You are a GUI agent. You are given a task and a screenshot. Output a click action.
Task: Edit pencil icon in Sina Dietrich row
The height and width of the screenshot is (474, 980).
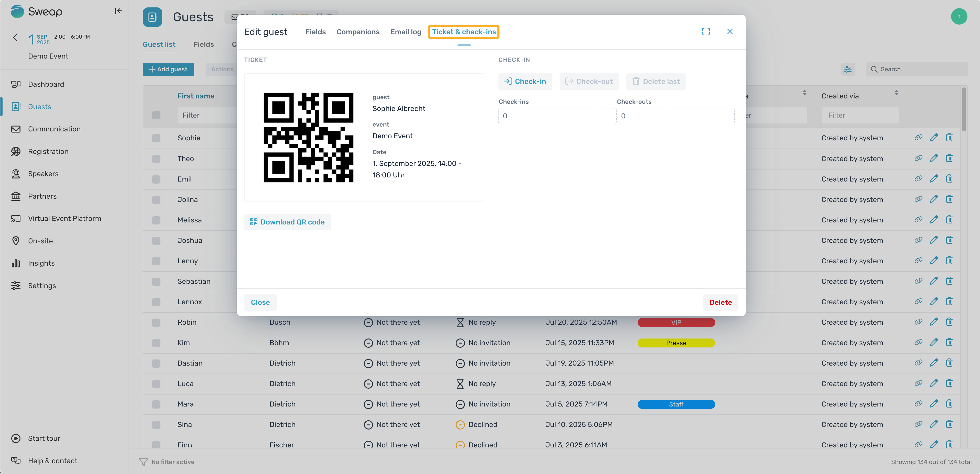click(x=934, y=424)
